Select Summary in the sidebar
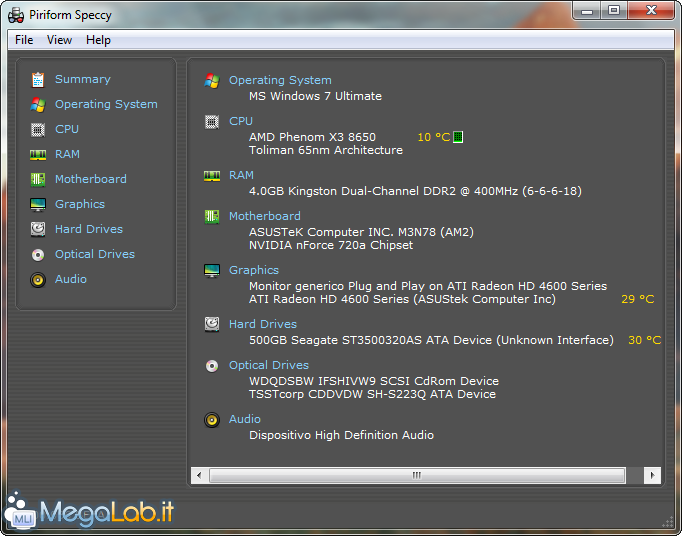This screenshot has height=536, width=682. pyautogui.click(x=83, y=79)
